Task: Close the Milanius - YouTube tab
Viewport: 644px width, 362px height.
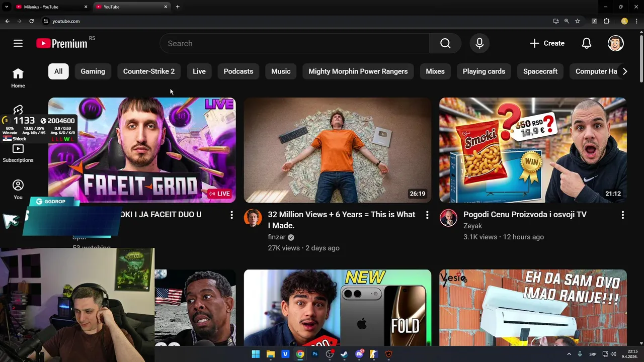Action: tap(86, 7)
